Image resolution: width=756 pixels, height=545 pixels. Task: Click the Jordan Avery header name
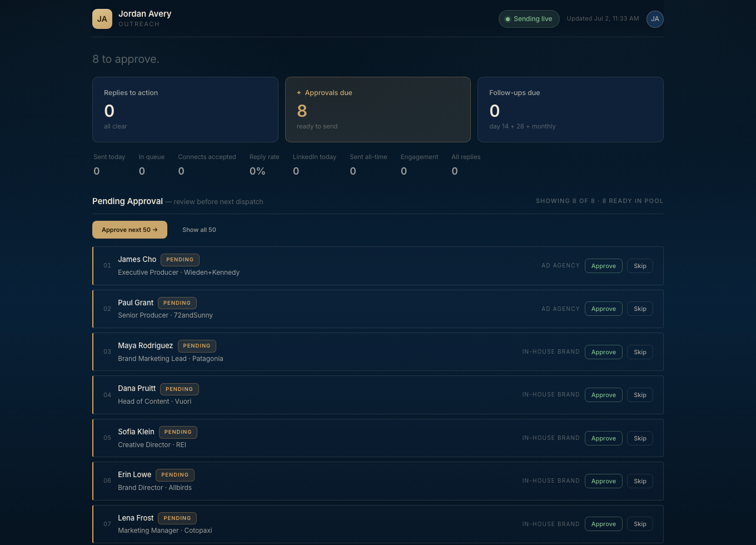(145, 14)
